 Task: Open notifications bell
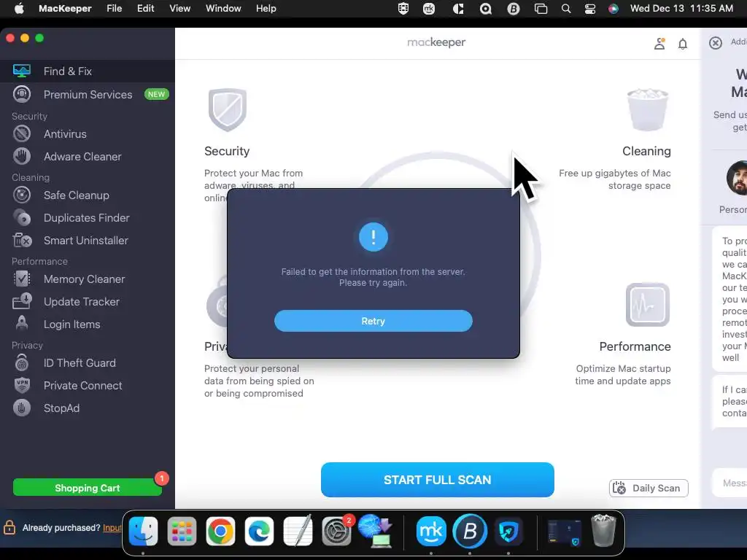[683, 44]
